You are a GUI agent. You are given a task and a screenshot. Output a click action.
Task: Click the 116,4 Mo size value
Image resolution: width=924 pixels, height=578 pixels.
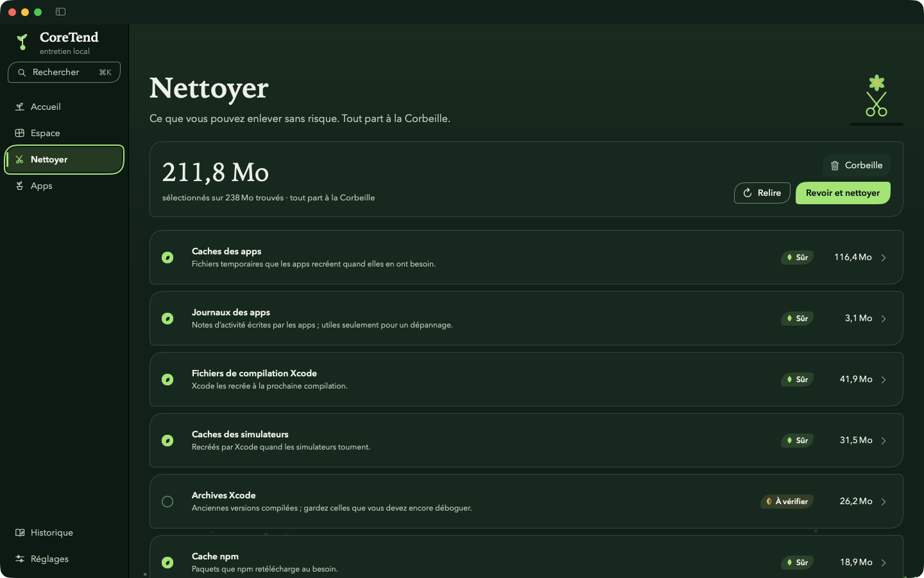853,257
